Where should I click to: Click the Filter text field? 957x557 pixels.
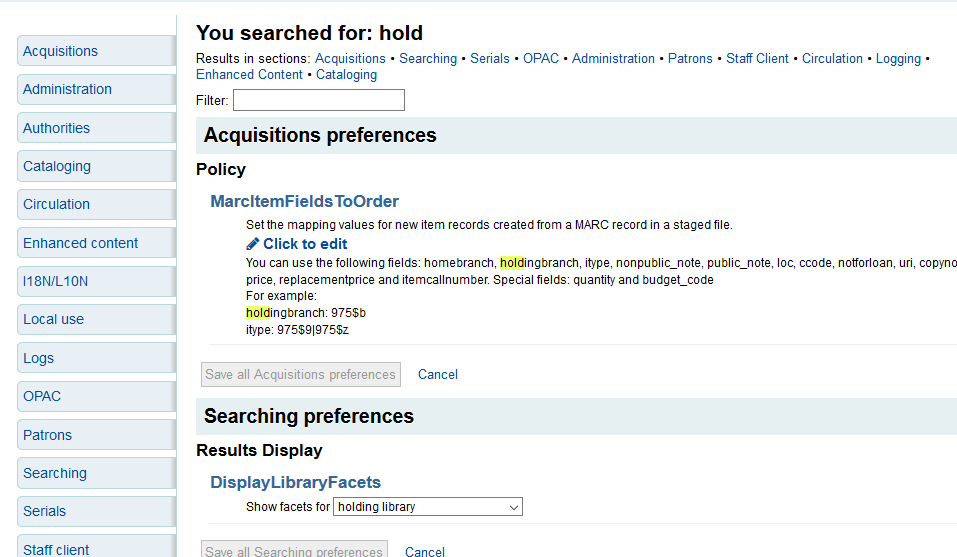(318, 100)
